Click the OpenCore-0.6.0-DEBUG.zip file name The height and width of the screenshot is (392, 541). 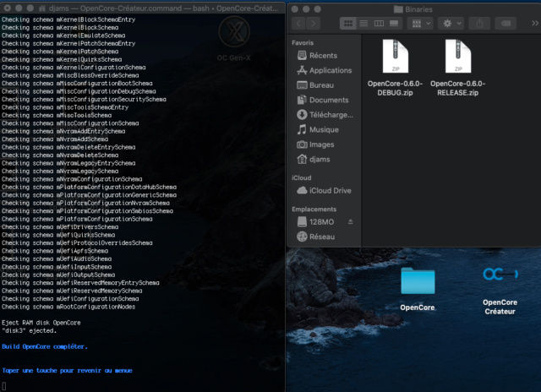pos(395,88)
